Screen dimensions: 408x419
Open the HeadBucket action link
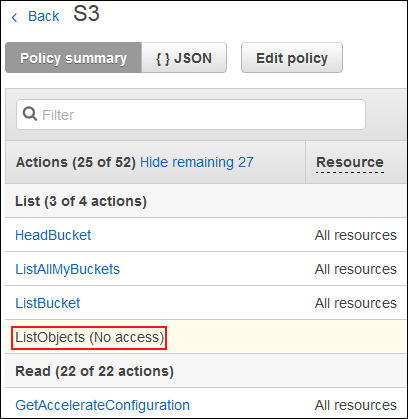(x=53, y=235)
